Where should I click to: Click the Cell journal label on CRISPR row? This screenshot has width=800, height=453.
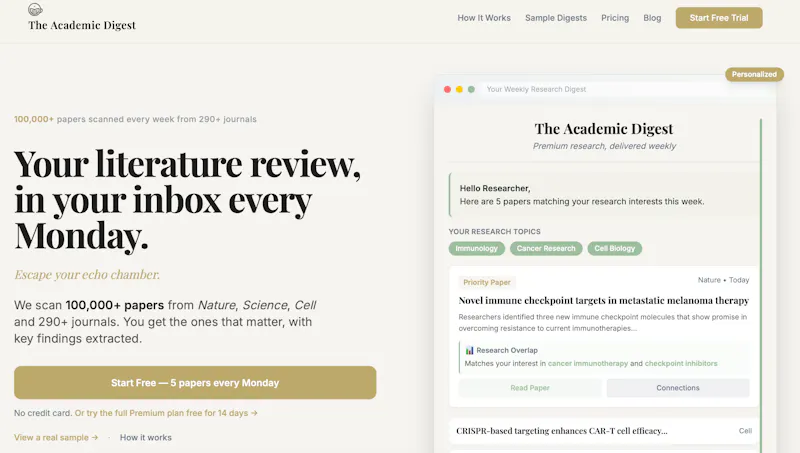tap(745, 431)
